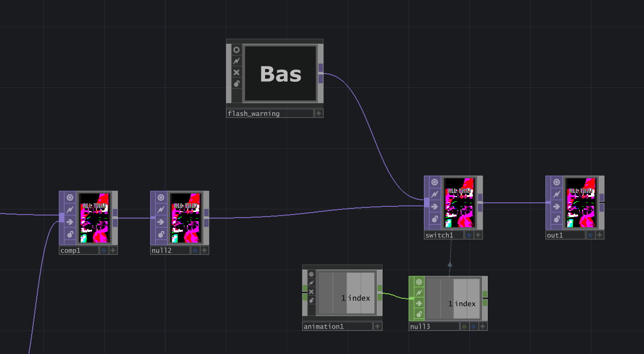Toggle the green export flag under null3
The image size is (644, 354).
pos(464,326)
